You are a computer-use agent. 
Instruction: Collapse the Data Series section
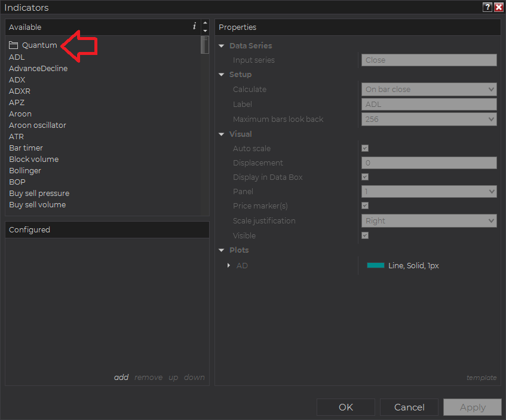coord(222,46)
